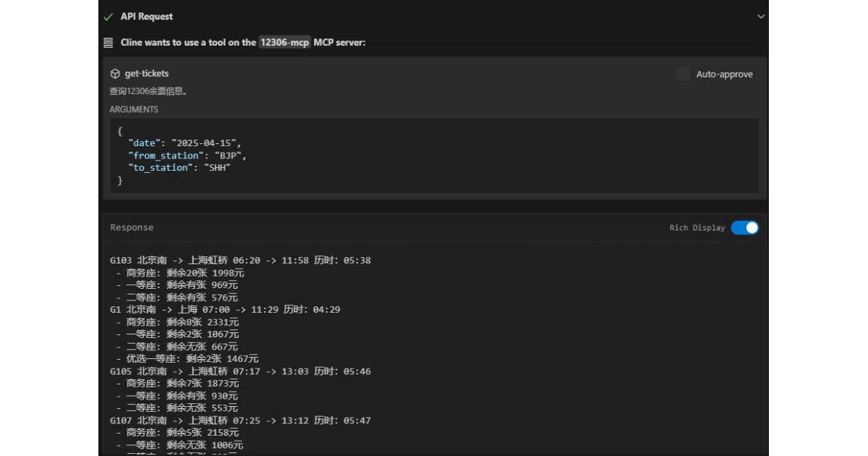868x456 pixels.
Task: Enable the Auto-approve checkbox
Action: point(683,74)
